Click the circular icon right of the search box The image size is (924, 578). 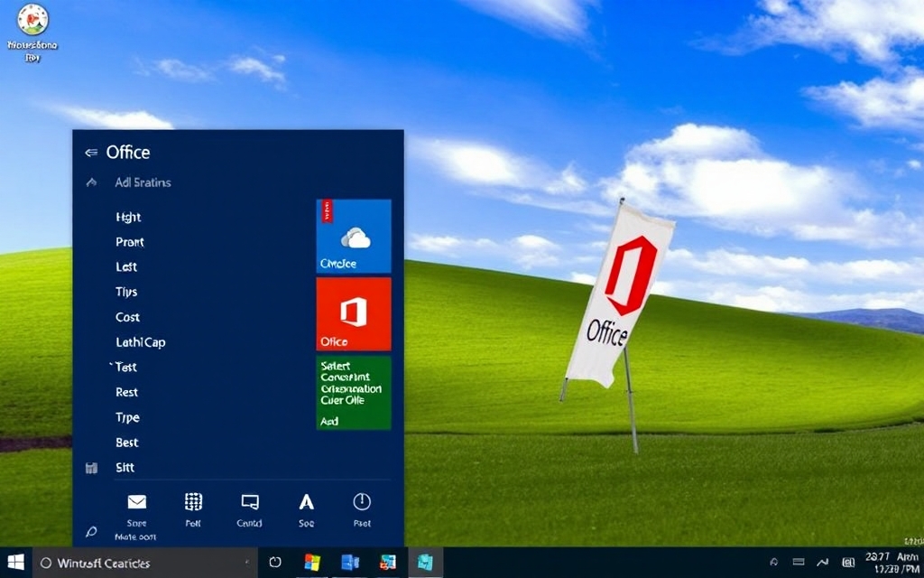275,563
